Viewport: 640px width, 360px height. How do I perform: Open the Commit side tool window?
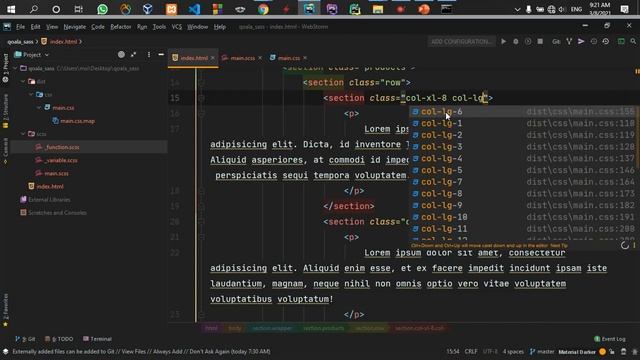pyautogui.click(x=5, y=150)
